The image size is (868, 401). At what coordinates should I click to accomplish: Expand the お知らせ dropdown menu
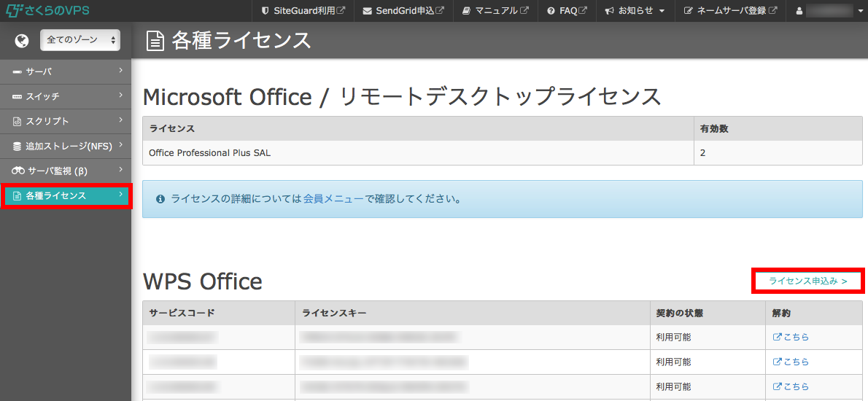pos(635,10)
